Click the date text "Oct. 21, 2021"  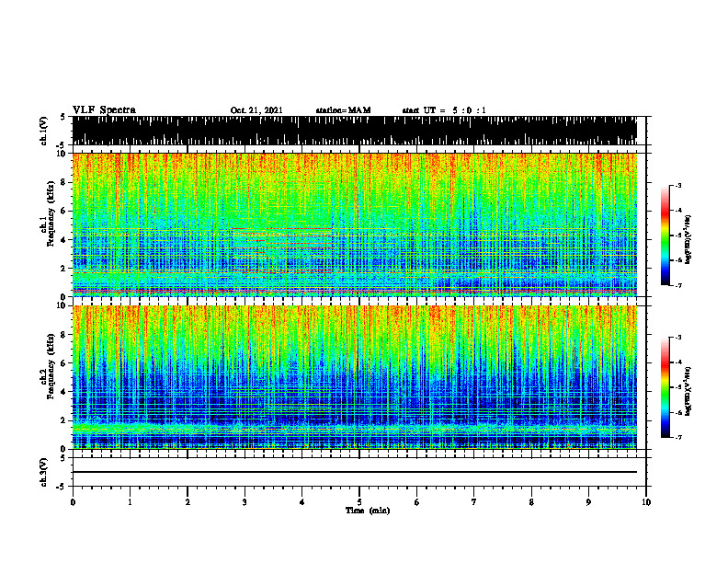pyautogui.click(x=256, y=110)
